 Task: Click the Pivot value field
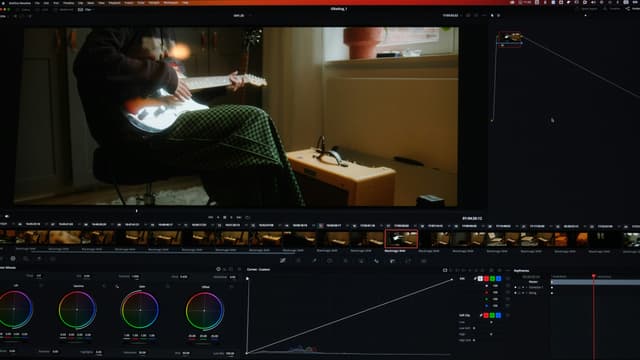[x=184, y=276]
